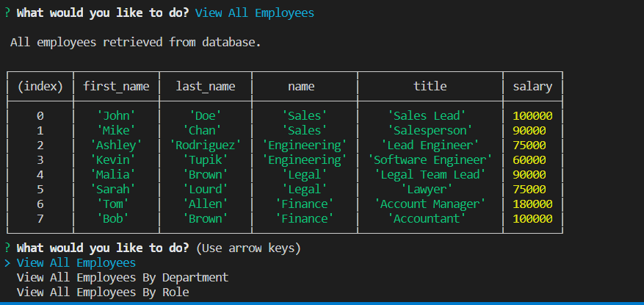644x305 pixels.
Task: Click the selection arrow beside View All Employees
Action: coord(7,262)
